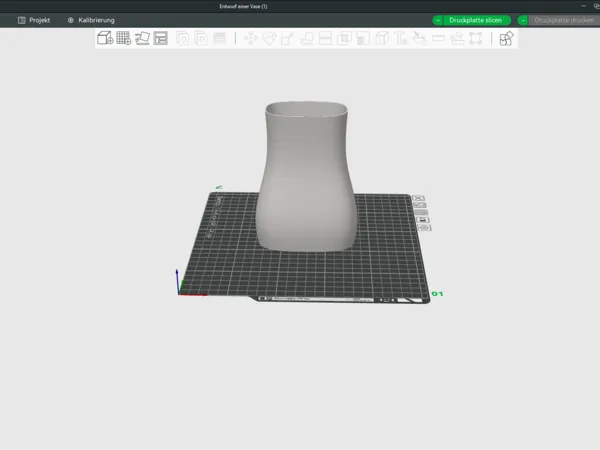This screenshot has height=450, width=600.
Task: Click the Split to objects icon
Action: tap(183, 38)
